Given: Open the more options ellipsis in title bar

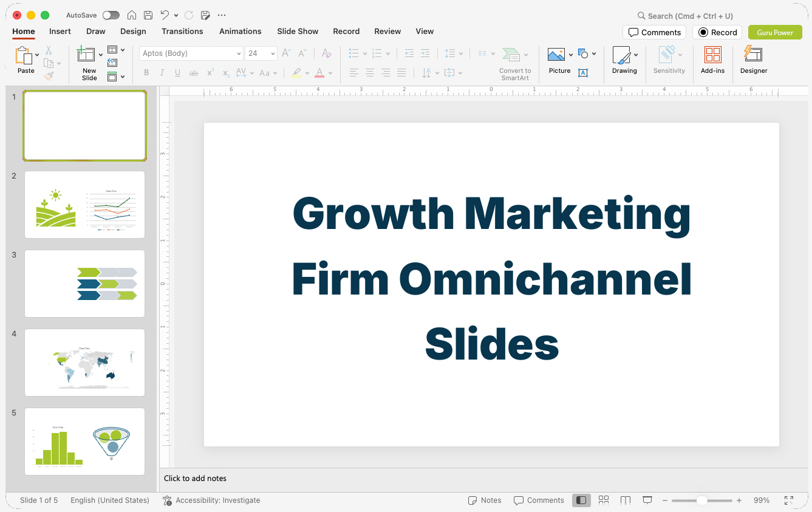Looking at the screenshot, I should click(222, 15).
